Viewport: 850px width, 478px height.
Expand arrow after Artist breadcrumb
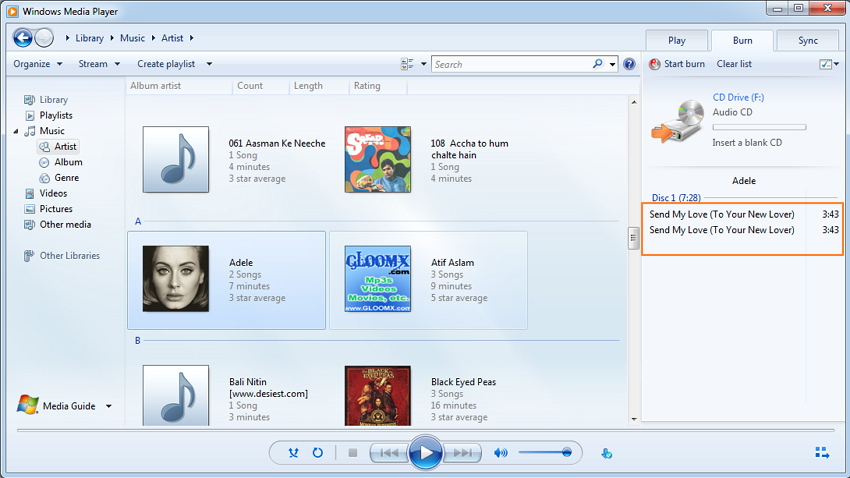(191, 38)
